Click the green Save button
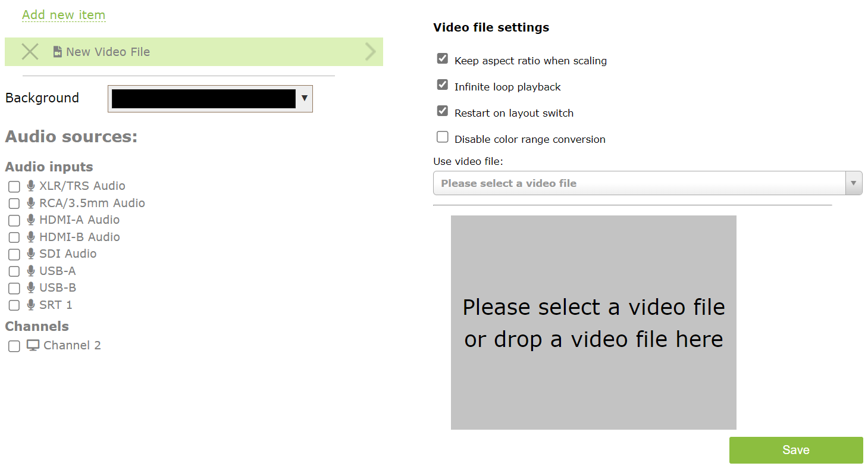Screen dimensions: 868x466 click(x=796, y=450)
